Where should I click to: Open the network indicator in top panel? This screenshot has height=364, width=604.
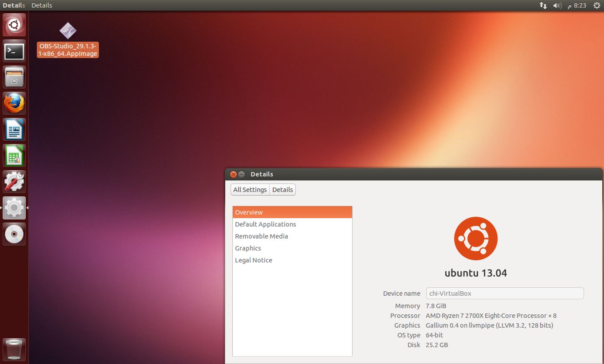(x=543, y=5)
